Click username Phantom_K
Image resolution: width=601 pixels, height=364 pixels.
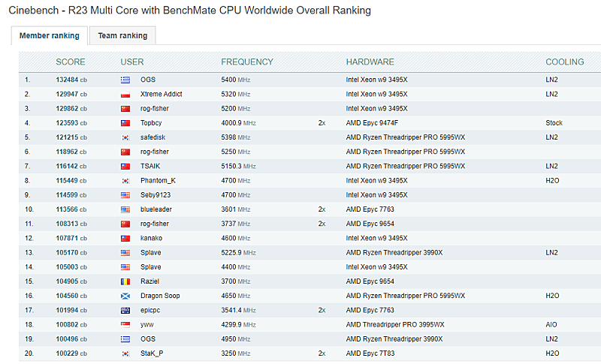click(158, 180)
